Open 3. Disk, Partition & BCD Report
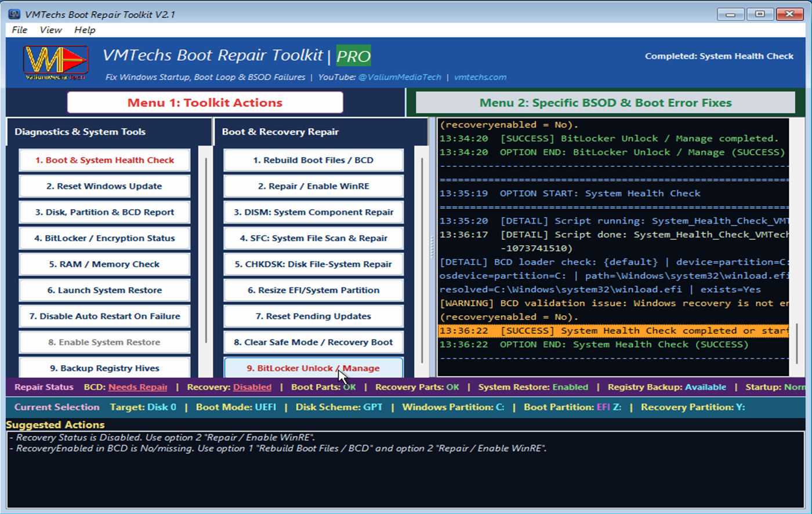The width and height of the screenshot is (812, 514). coord(104,212)
